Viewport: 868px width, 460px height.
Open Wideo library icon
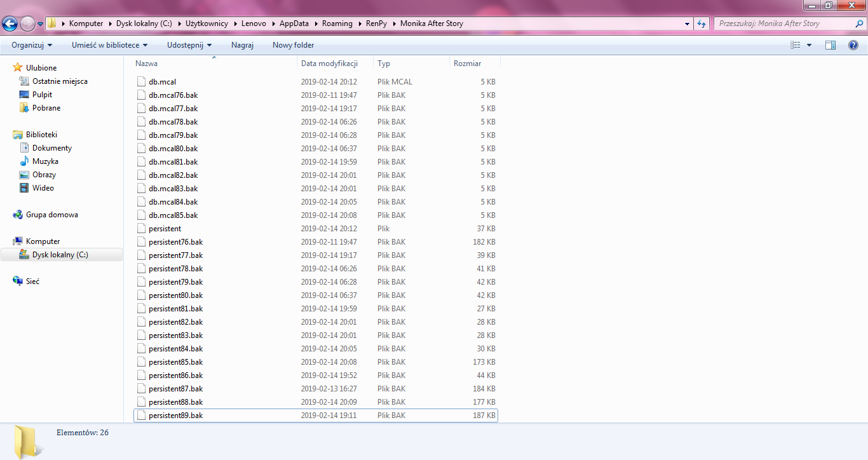tap(24, 188)
